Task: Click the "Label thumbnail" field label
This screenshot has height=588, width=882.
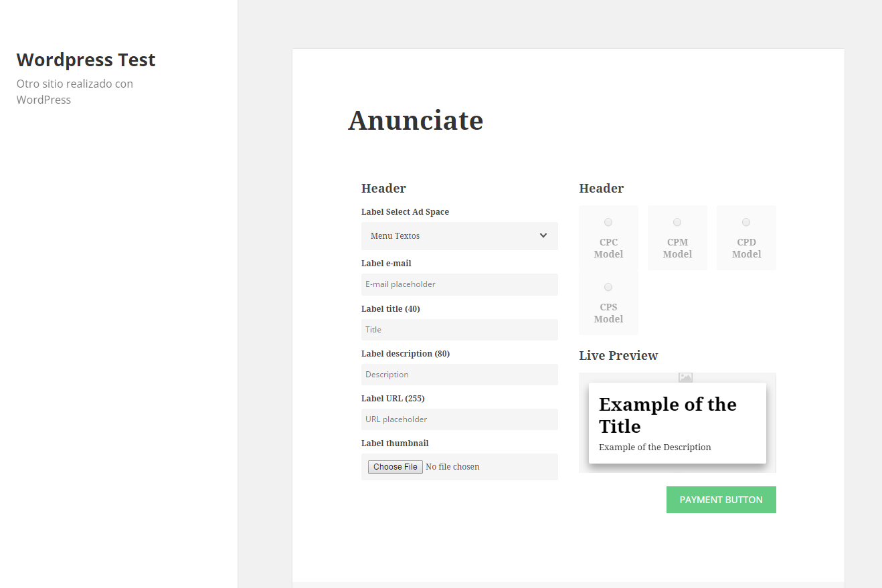Action: pos(395,444)
